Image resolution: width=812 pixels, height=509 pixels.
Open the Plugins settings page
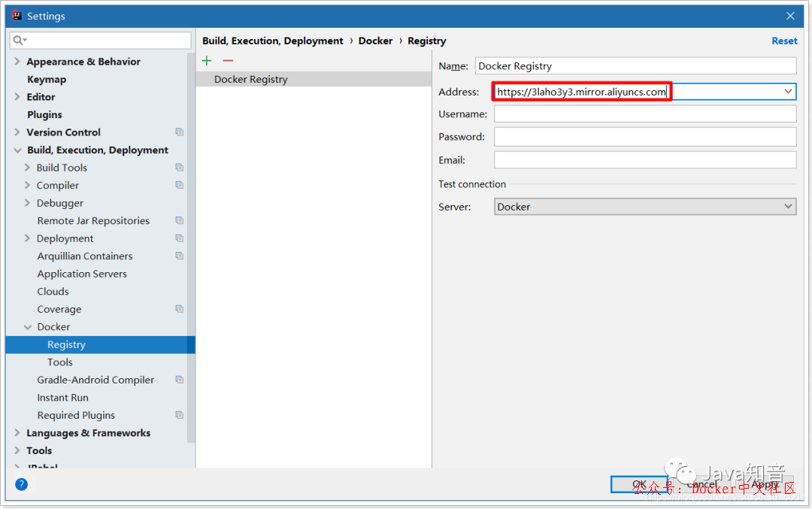[44, 114]
